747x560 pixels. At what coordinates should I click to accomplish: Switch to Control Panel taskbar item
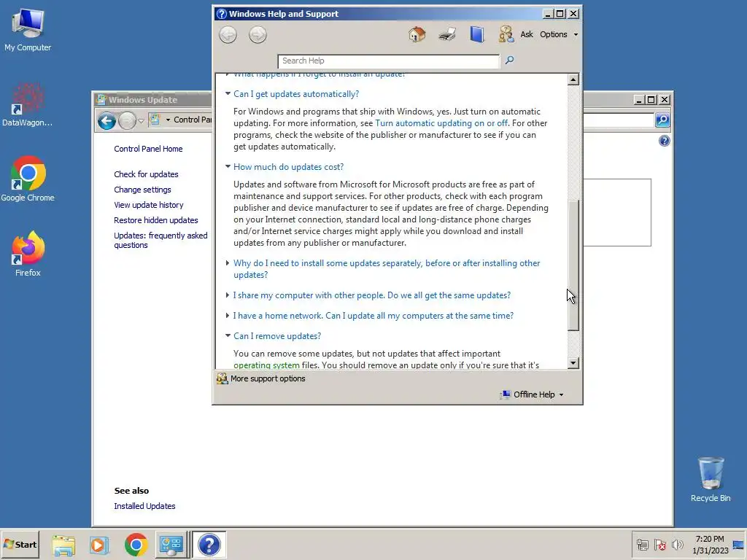pyautogui.click(x=171, y=545)
